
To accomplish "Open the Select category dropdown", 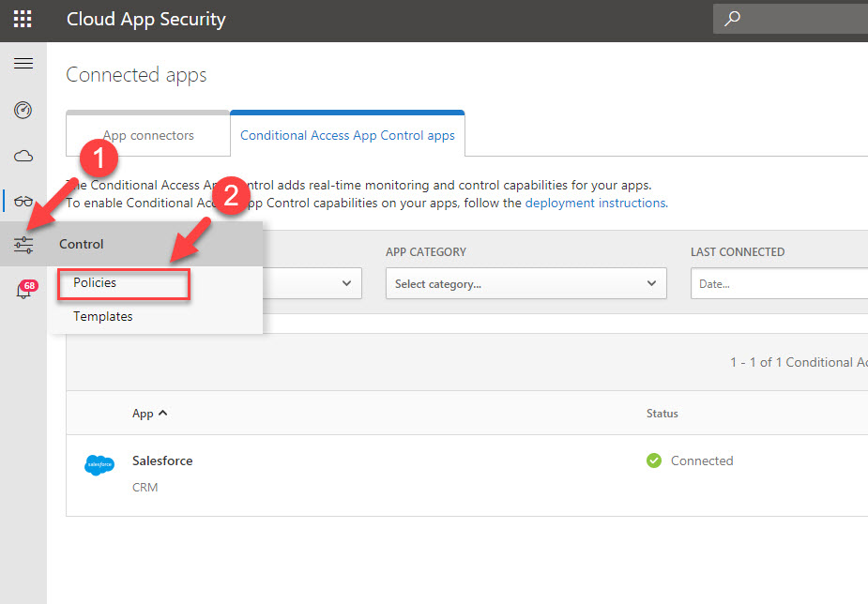I will 525,284.
